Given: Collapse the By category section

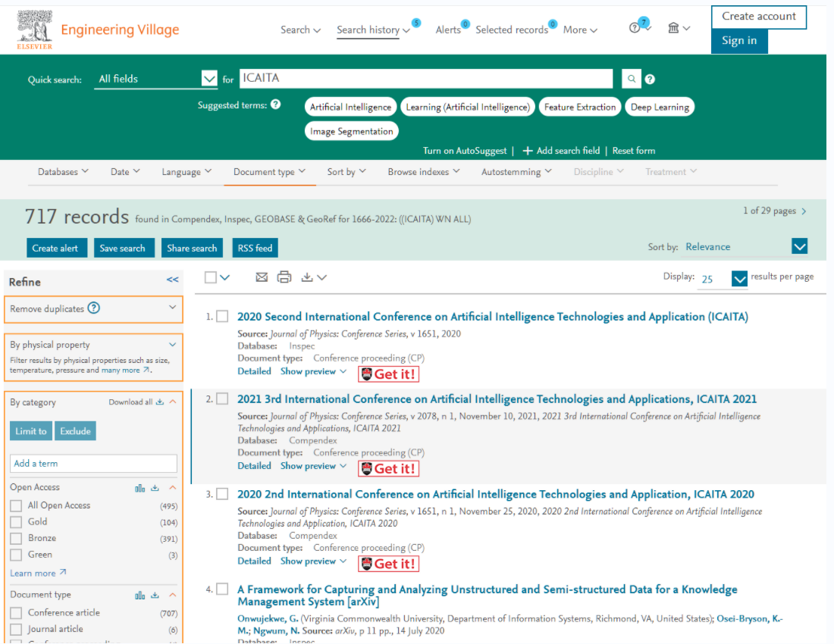Looking at the screenshot, I should [172, 402].
